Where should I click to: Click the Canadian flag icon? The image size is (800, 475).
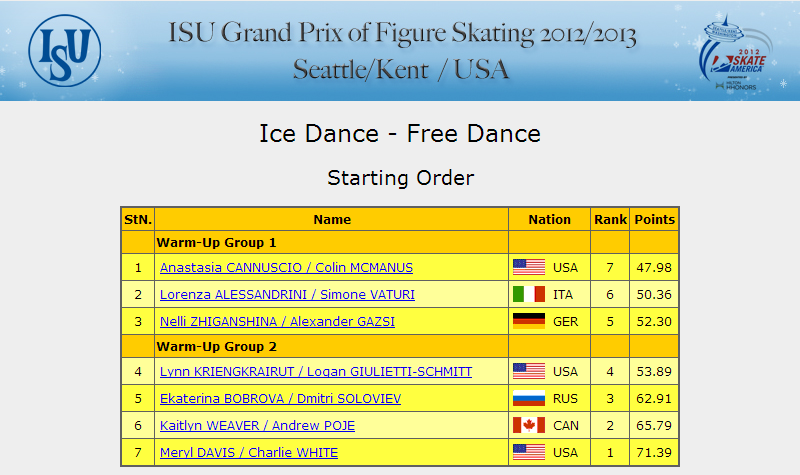coord(529,426)
